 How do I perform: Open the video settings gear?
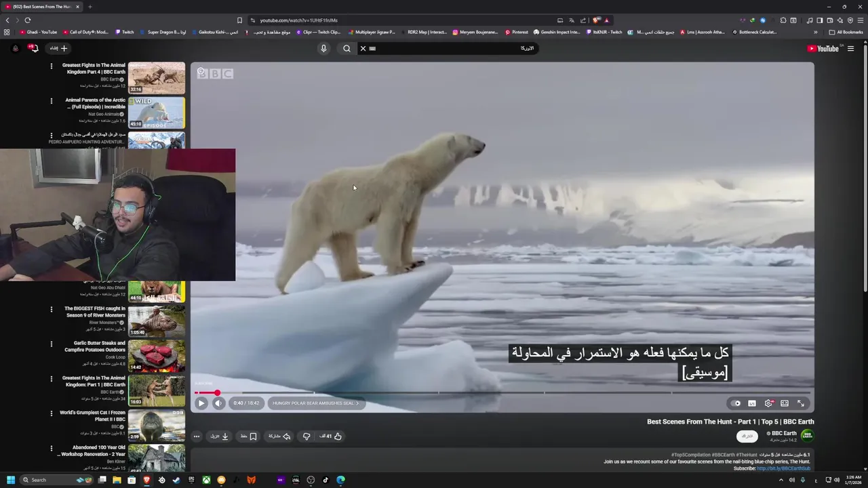coord(768,403)
